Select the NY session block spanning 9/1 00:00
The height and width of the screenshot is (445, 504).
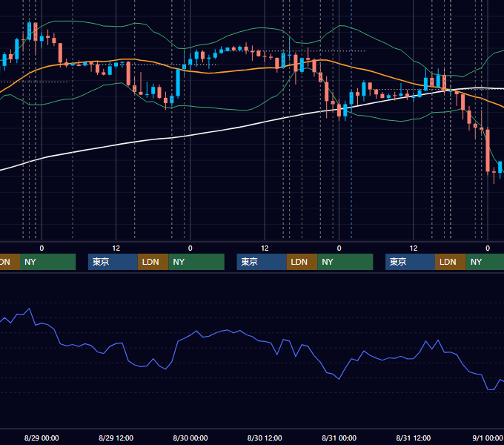485,262
